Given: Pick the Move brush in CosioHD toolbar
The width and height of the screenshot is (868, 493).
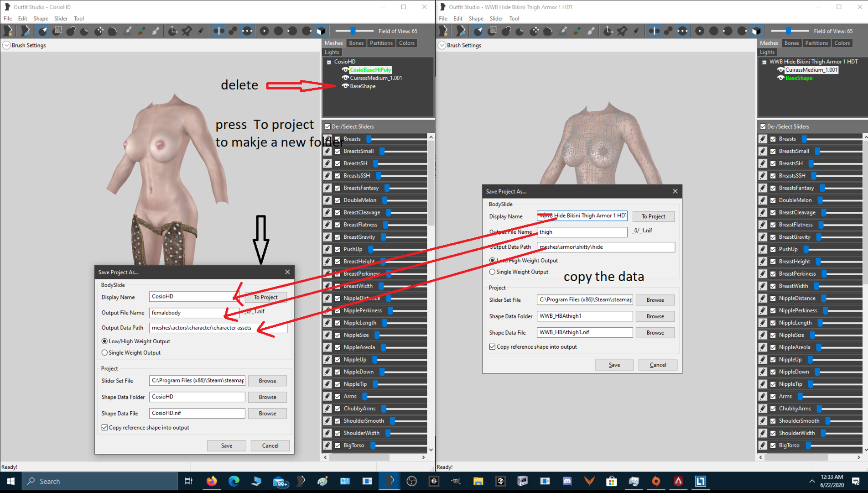Looking at the screenshot, I should [x=99, y=31].
